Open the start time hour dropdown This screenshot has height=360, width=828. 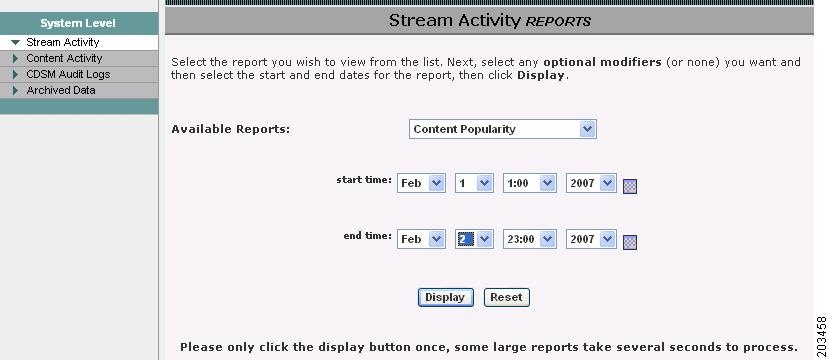pos(529,183)
